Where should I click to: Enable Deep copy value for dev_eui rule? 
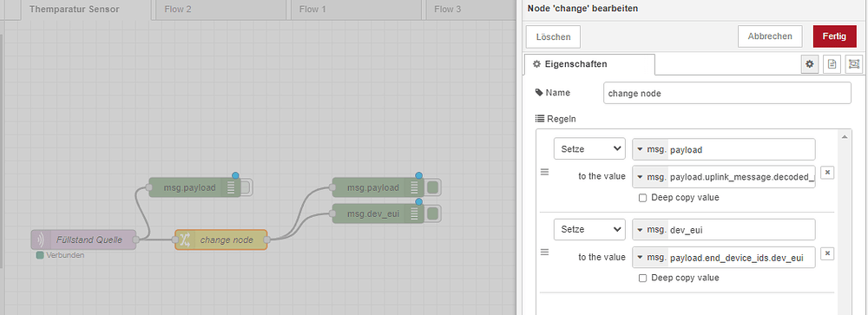coord(642,278)
